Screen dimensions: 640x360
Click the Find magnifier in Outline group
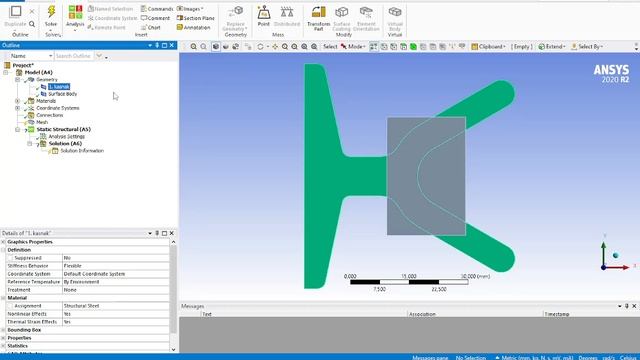[32, 24]
